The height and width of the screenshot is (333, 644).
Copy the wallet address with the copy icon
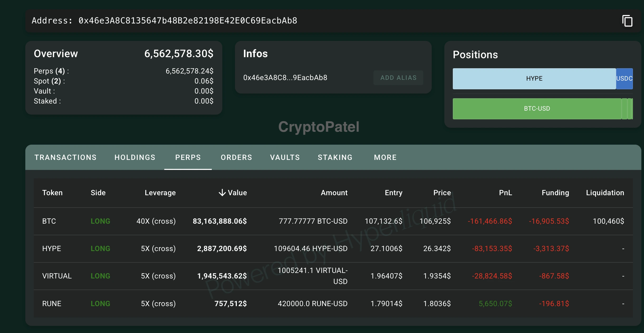[627, 21]
